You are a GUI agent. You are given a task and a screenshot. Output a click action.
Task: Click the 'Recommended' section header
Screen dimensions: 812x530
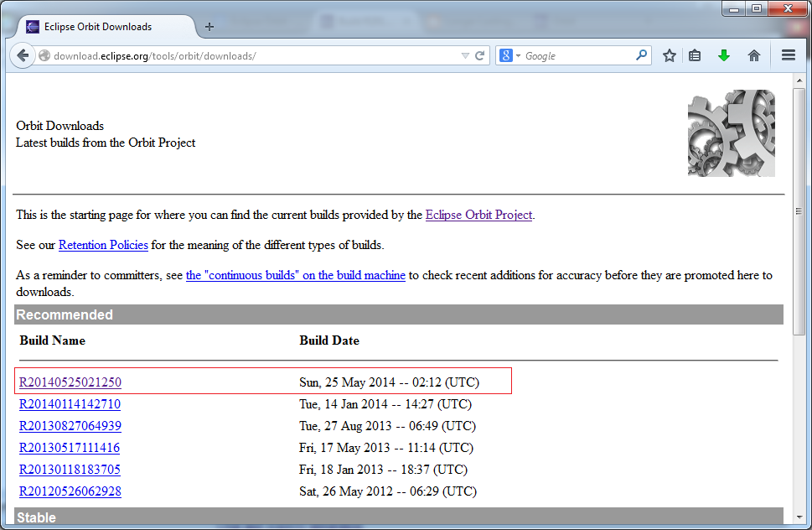(398, 314)
